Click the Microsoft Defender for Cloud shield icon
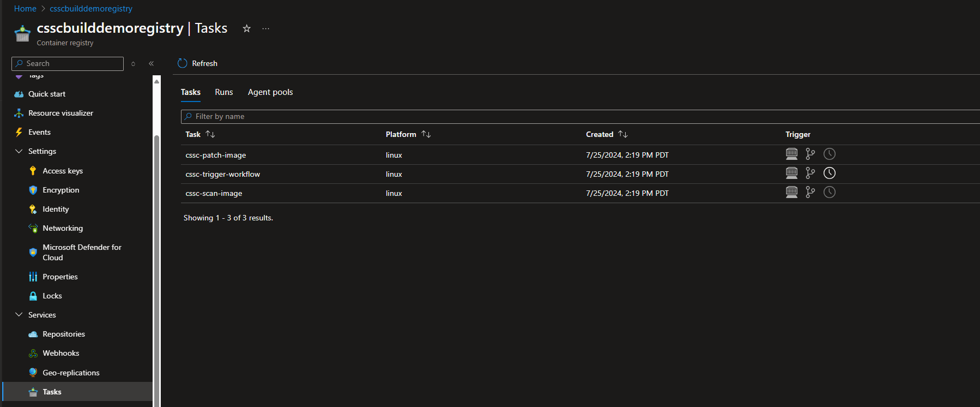Image resolution: width=980 pixels, height=407 pixels. pos(33,252)
